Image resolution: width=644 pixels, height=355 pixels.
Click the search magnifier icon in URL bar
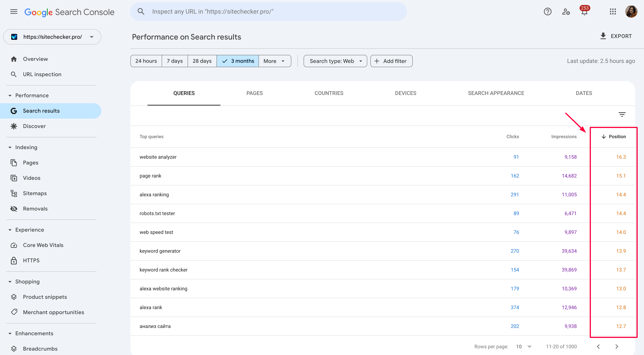point(141,12)
